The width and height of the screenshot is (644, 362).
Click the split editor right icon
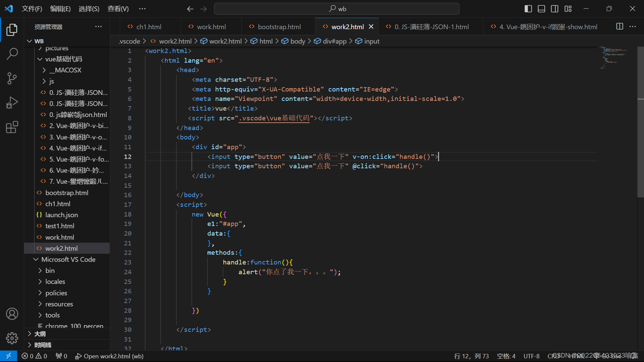tap(620, 26)
